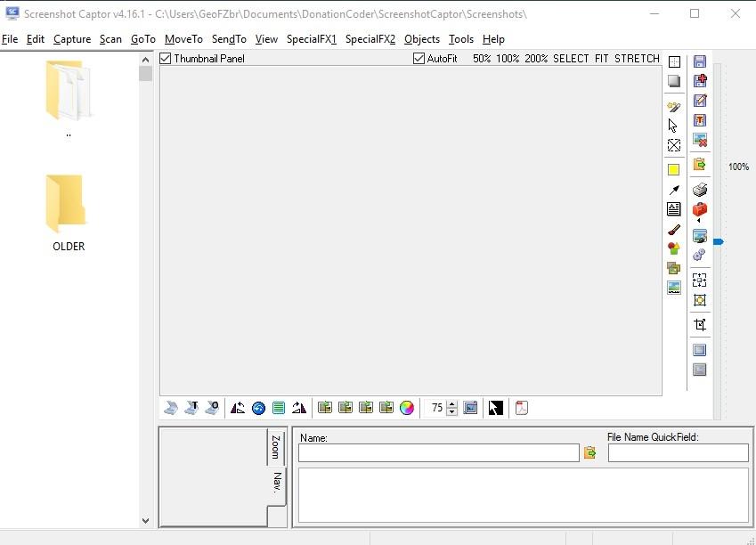Image resolution: width=756 pixels, height=545 pixels.
Task: Click the SELECT zoom option
Action: 571,59
